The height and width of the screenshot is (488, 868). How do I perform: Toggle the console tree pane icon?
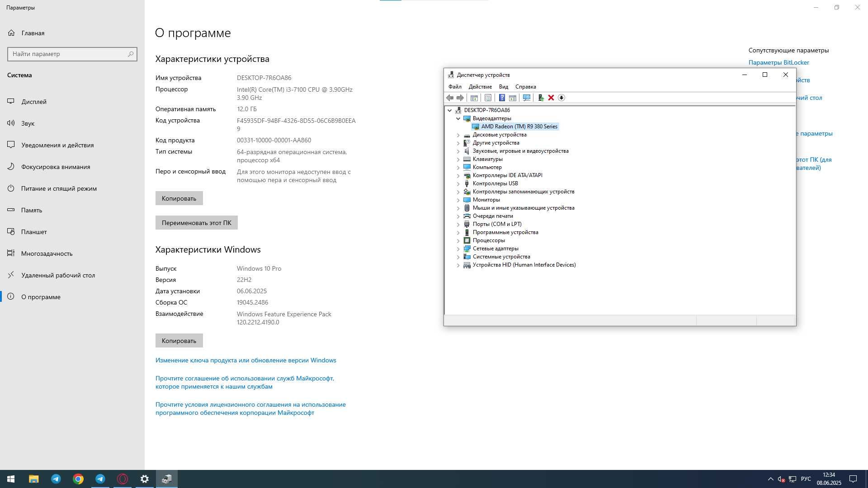click(x=474, y=98)
